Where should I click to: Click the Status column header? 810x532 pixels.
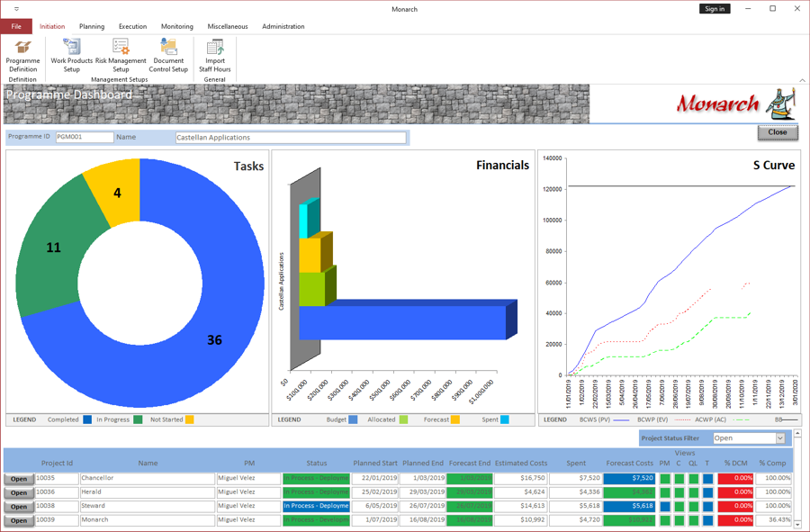tap(317, 464)
